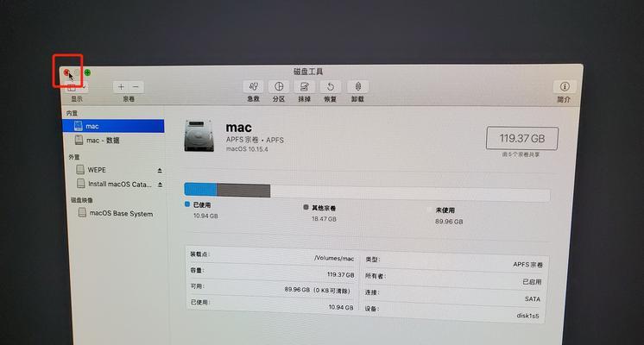Click the blue 已使用 legend dot
Viewport: 644px width, 345px height.
(187, 204)
